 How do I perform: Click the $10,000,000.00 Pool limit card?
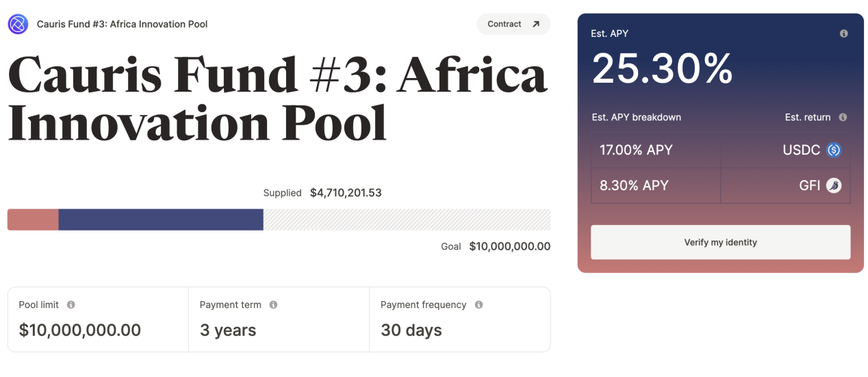[98, 320]
